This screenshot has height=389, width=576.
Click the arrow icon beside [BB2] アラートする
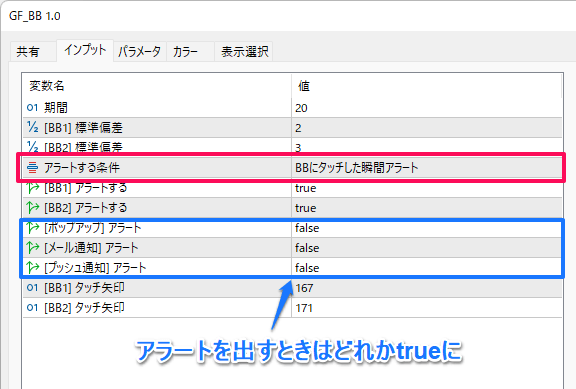(32, 208)
